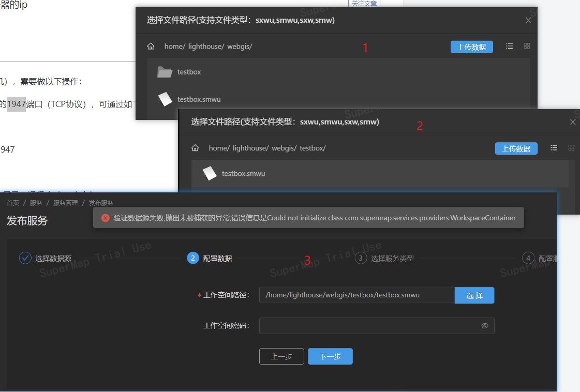Click 上传数据 in the webgis/testbox/ file dialog

516,148
